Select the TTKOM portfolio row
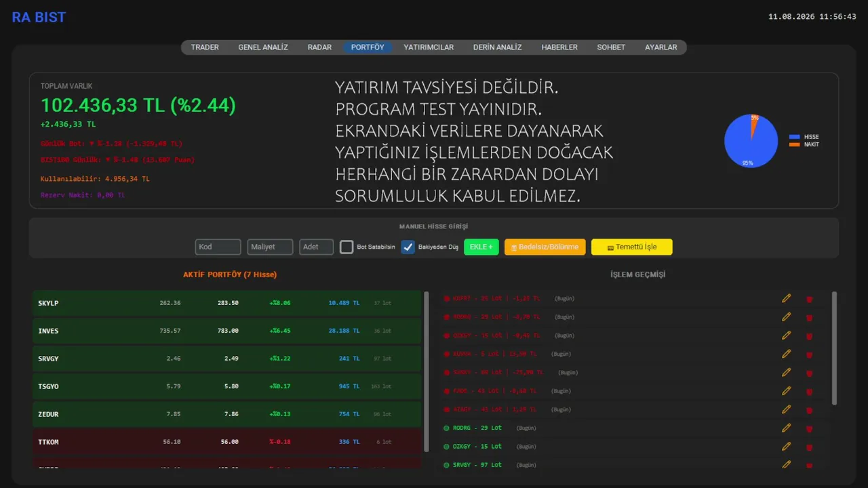 click(227, 442)
